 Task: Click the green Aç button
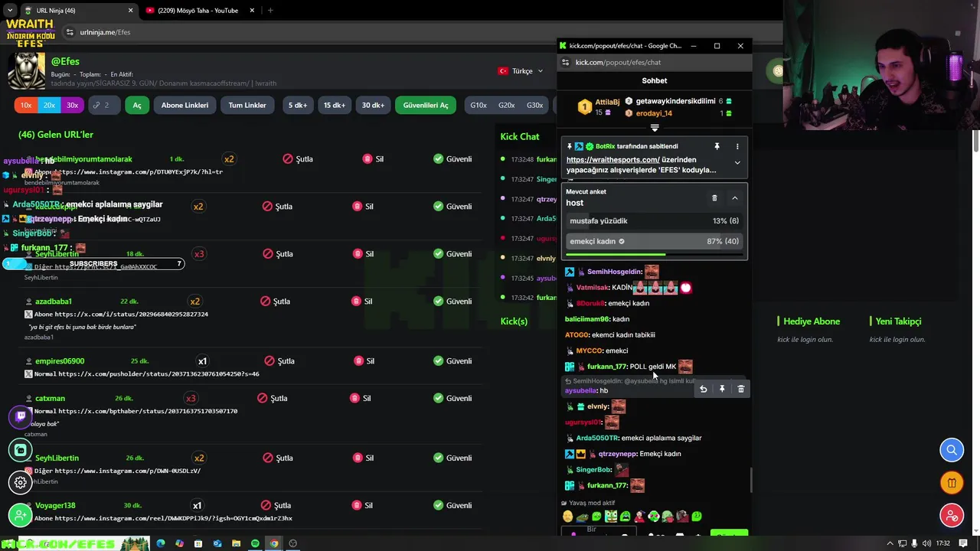(137, 105)
